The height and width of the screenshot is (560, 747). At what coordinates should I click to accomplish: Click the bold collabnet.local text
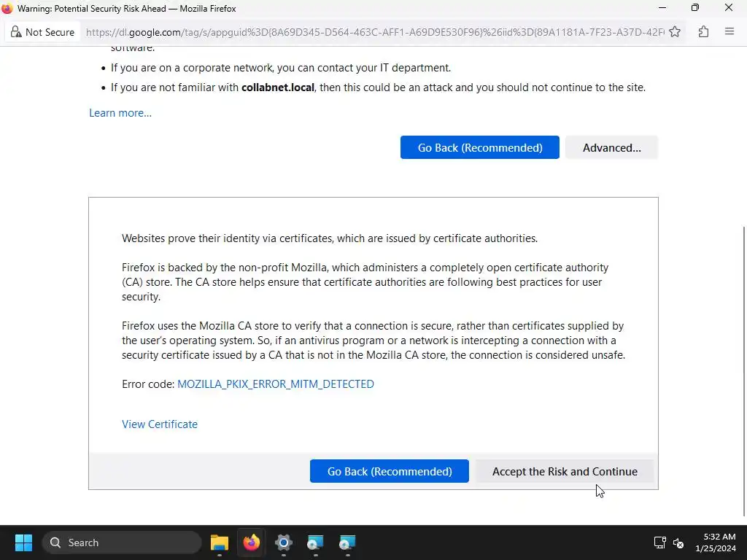pyautogui.click(x=278, y=87)
